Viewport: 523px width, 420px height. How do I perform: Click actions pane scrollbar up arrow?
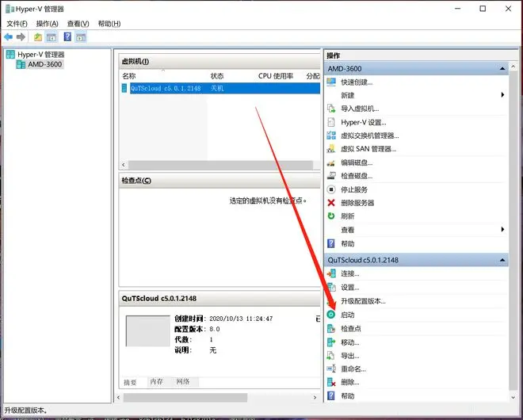pyautogui.click(x=513, y=67)
